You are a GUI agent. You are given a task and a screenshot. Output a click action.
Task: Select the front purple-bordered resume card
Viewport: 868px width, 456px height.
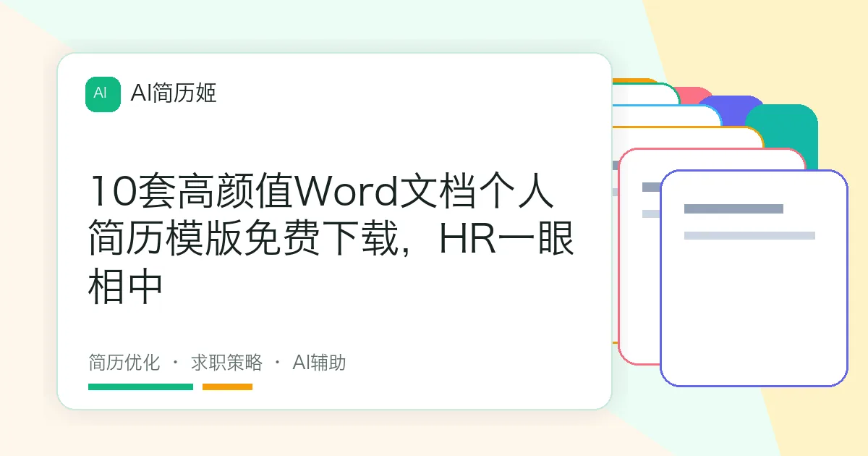754,278
